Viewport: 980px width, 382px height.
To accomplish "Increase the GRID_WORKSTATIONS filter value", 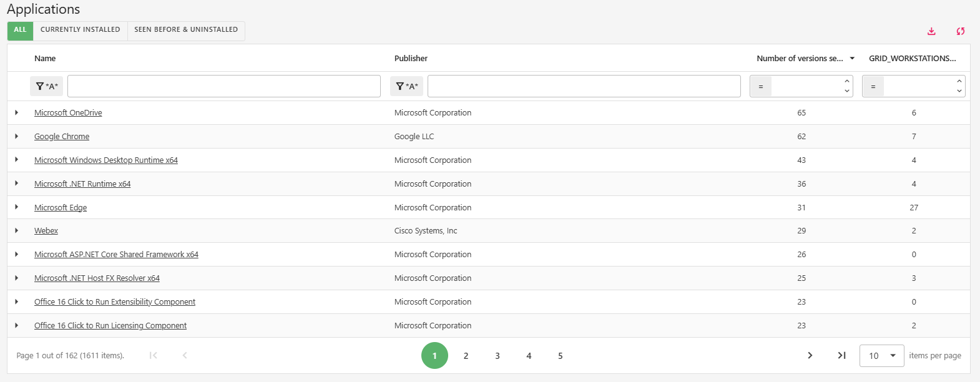I will tap(959, 81).
